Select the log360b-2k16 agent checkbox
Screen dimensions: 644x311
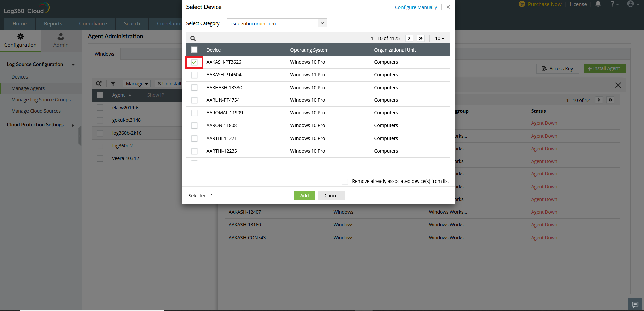pos(100,133)
